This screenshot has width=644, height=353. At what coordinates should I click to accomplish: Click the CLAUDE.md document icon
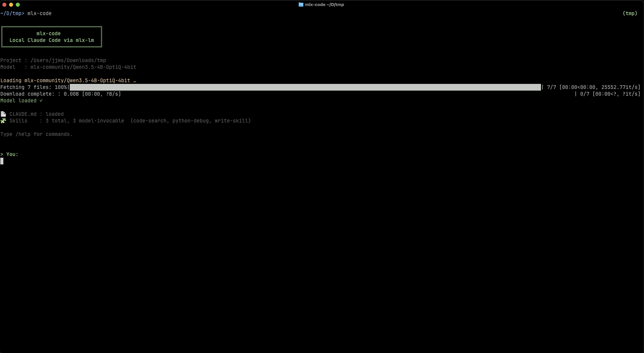pos(3,114)
